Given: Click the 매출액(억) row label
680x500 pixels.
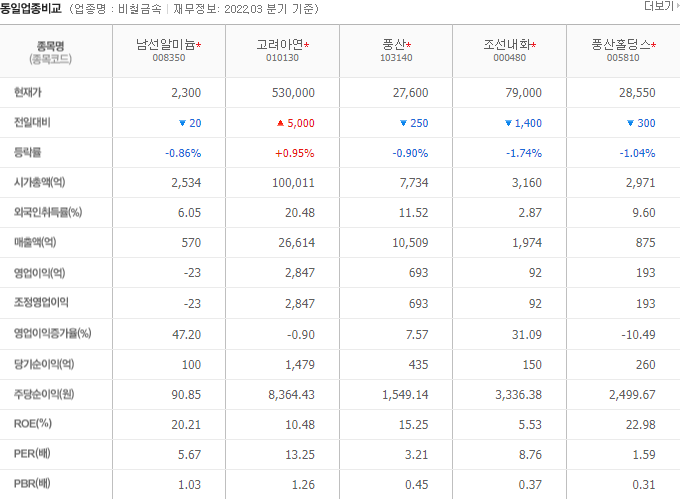Looking at the screenshot, I should (x=35, y=242).
